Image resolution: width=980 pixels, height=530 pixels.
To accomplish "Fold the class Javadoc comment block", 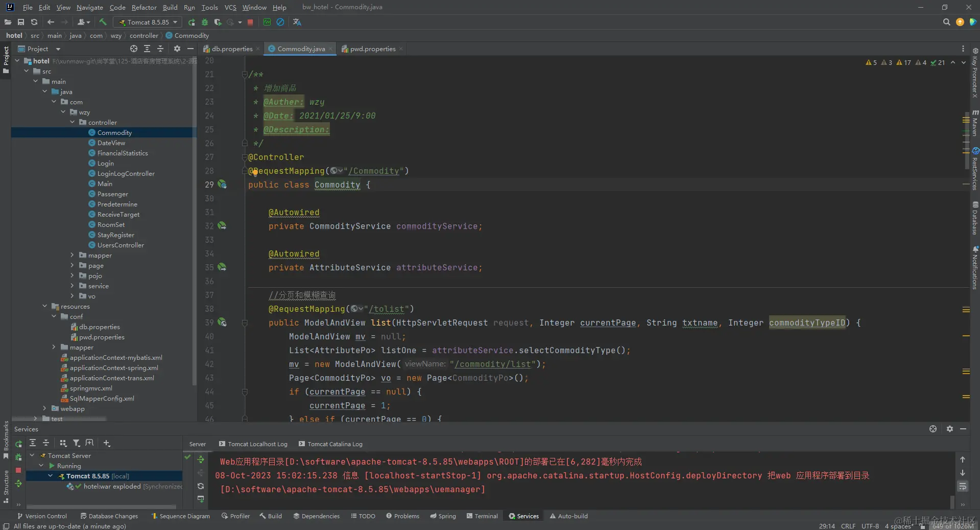I will [245, 75].
